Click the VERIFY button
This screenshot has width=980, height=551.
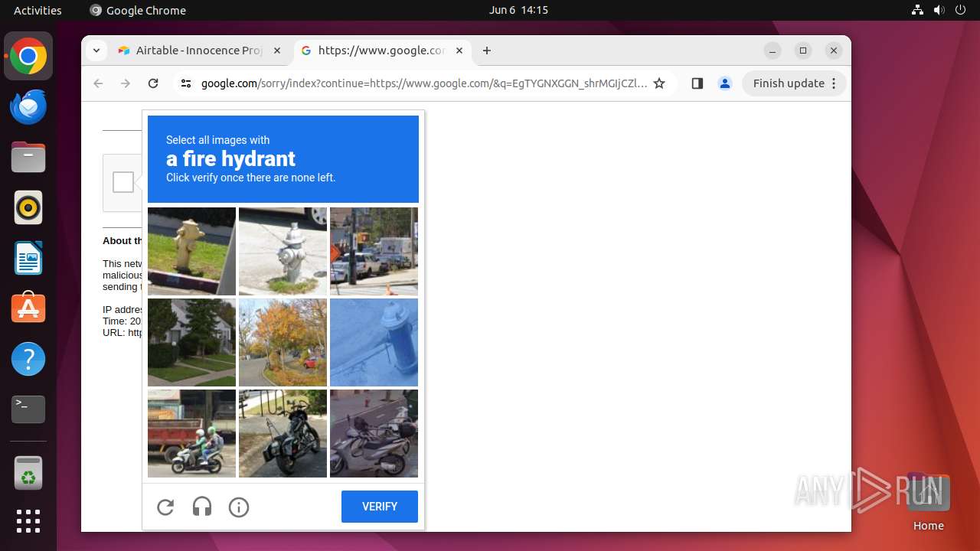tap(380, 507)
